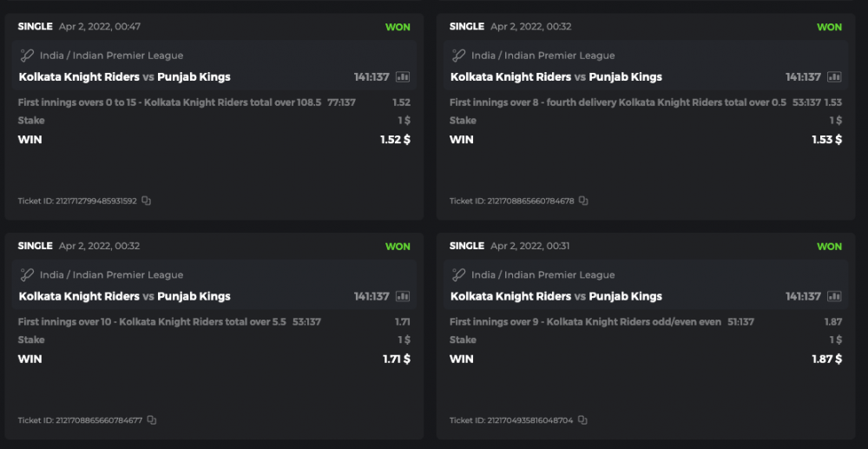Open match statistics icon on over 8 fourth delivery bet
The width and height of the screenshot is (868, 449).
(834, 76)
